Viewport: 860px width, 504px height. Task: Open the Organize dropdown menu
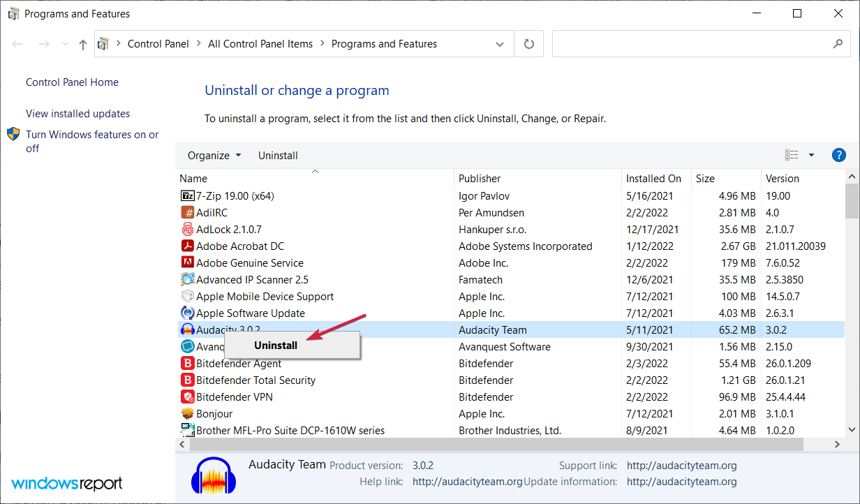[214, 155]
